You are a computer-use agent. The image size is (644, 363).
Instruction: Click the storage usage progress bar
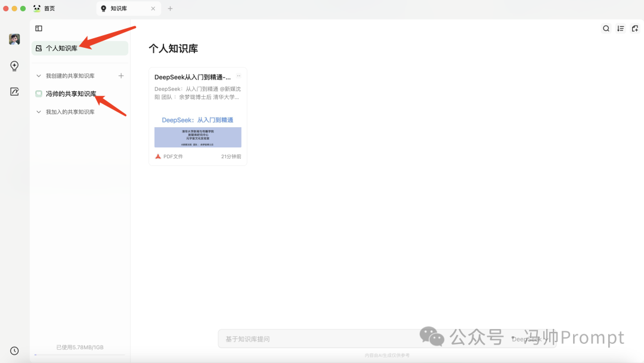coord(80,355)
